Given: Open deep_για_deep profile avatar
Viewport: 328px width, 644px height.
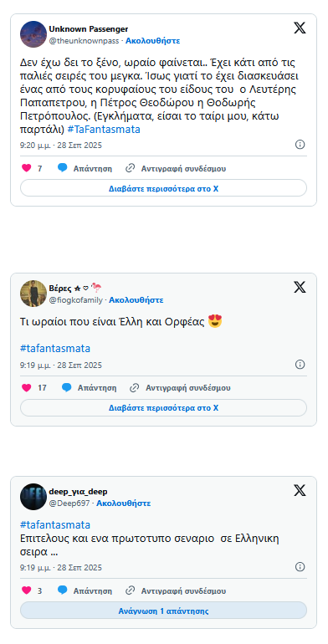Looking at the screenshot, I should click(33, 497).
